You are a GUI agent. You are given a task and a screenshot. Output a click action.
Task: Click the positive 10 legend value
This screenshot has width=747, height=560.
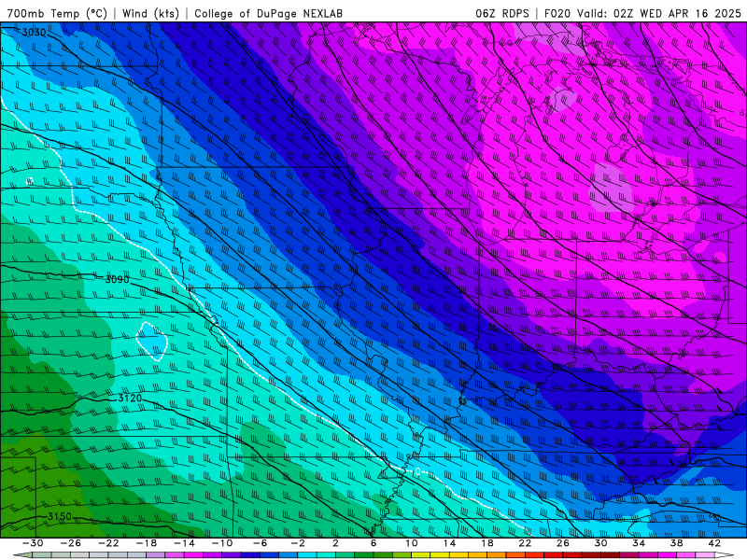[x=412, y=543]
